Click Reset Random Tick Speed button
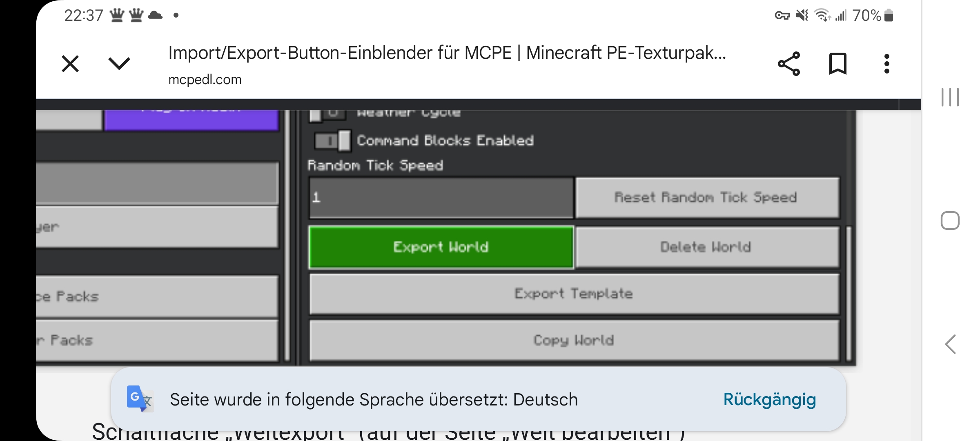The height and width of the screenshot is (441, 980). click(x=706, y=198)
